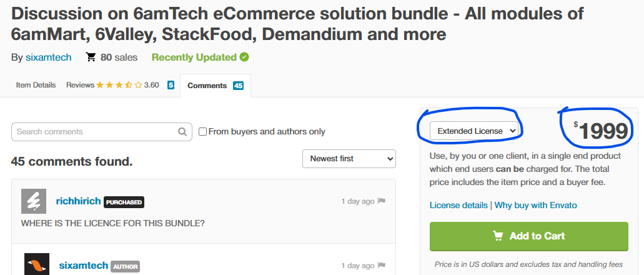Click the shopping cart sales icon
644x275 pixels.
click(x=91, y=57)
